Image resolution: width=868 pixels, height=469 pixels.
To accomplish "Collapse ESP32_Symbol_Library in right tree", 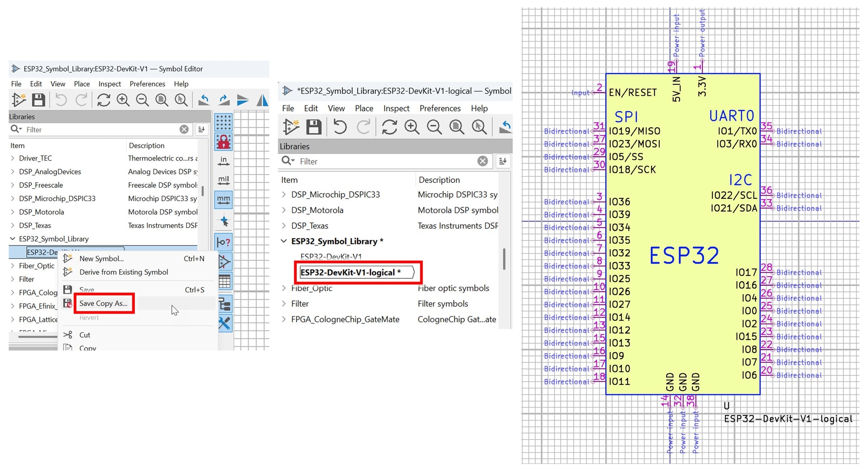I will pos(284,241).
